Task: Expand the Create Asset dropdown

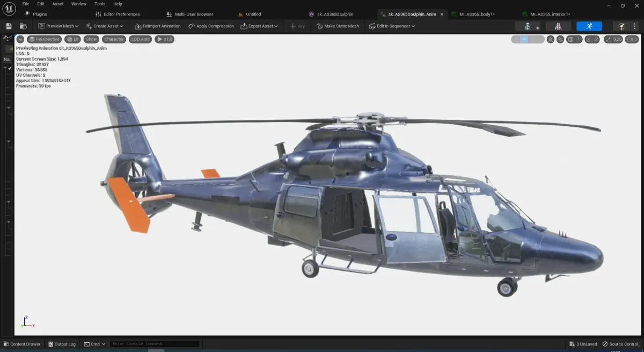Action: [x=104, y=26]
